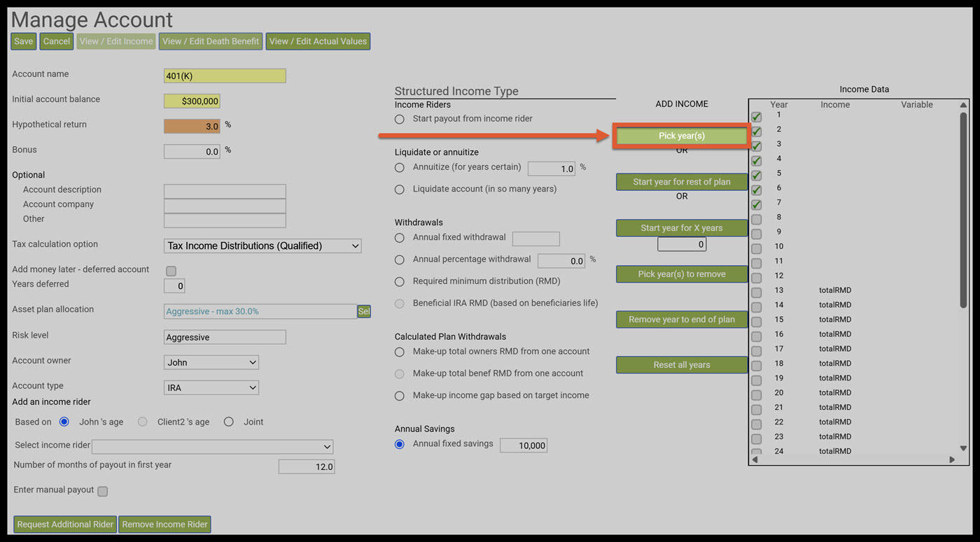Select Required minimum distribution (RMD)

tap(400, 282)
